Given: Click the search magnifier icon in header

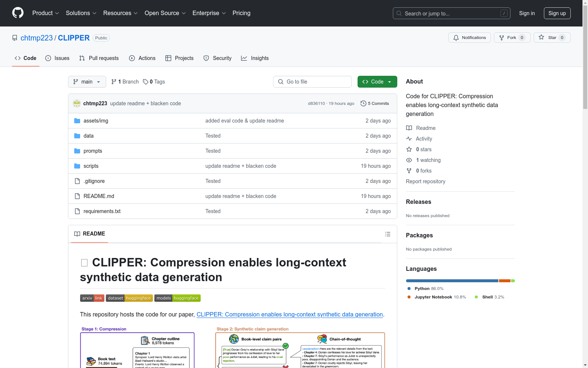Looking at the screenshot, I should coord(399,13).
